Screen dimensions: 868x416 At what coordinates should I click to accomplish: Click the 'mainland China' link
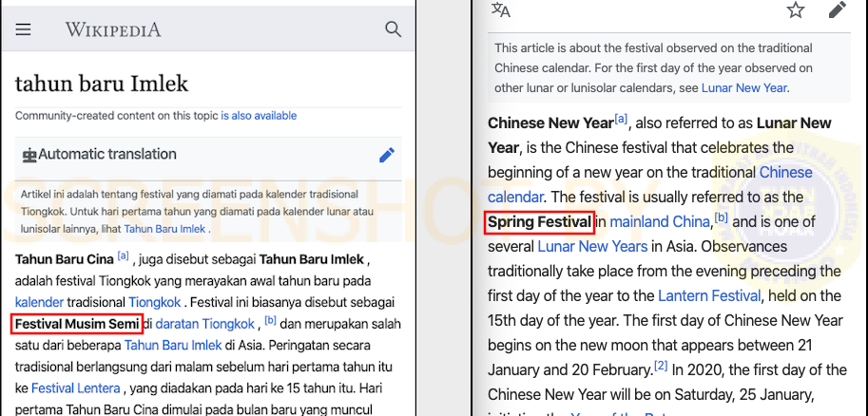pos(660,222)
